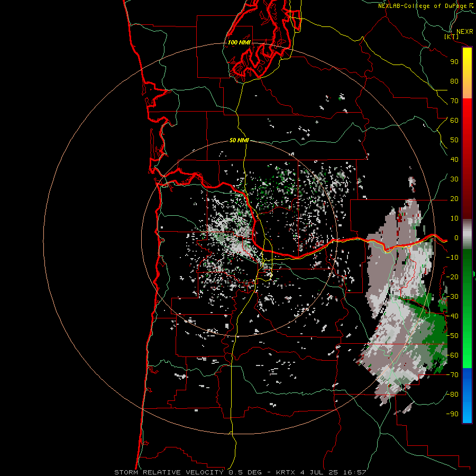Viewport: 476px width, 476px height.
Task: Click the 90 value on velocity scale
Action: click(454, 62)
